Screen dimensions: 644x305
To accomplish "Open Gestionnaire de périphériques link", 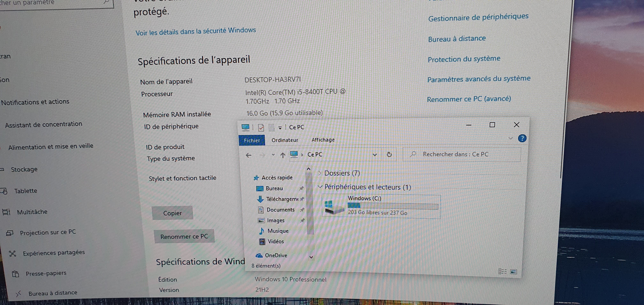I will (478, 17).
